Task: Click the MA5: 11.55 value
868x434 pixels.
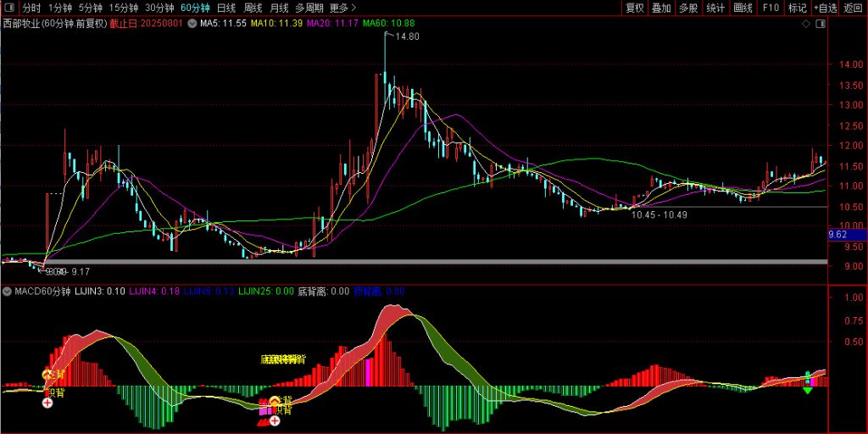Action: click(224, 24)
